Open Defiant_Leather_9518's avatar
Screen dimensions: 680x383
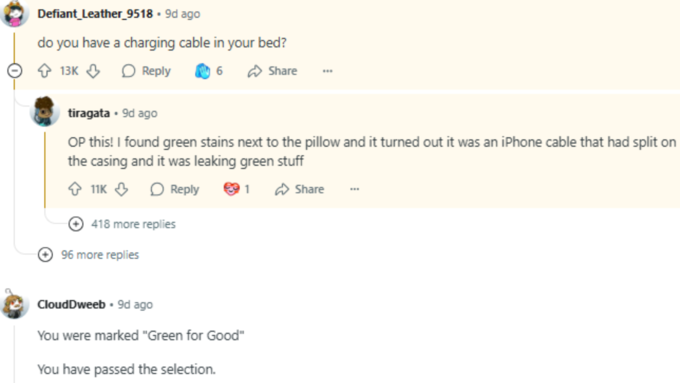click(15, 13)
